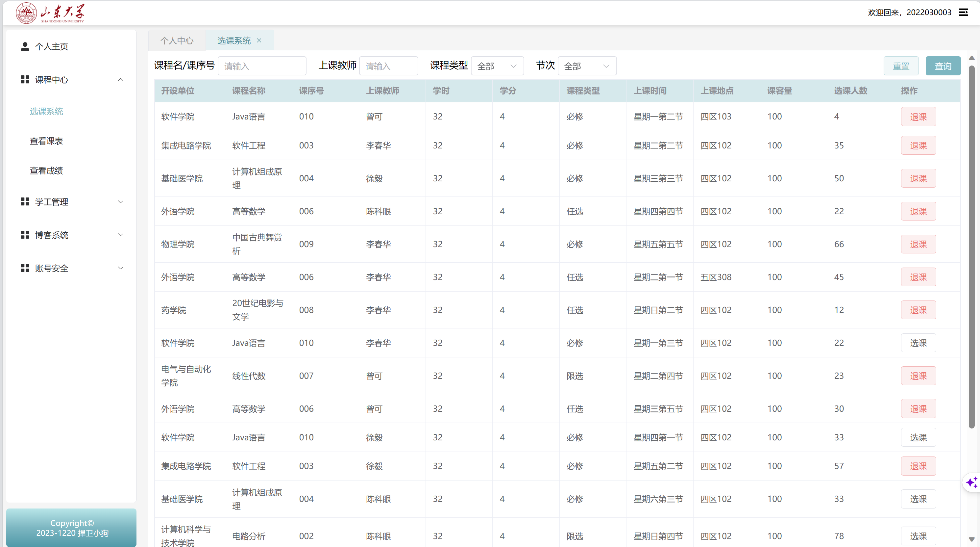Focus the 课程名/课序号 input field

(262, 66)
